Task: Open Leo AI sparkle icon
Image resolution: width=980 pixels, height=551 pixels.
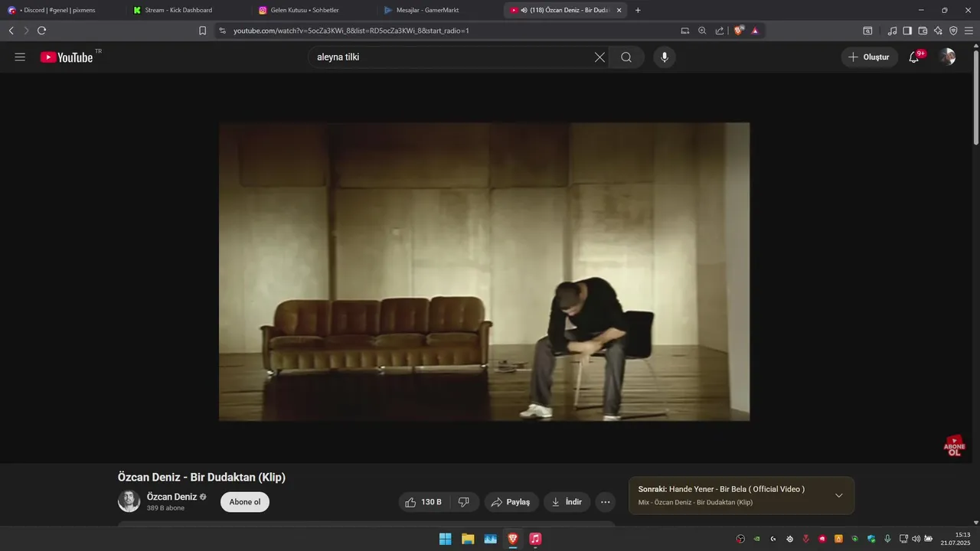Action: pyautogui.click(x=938, y=31)
